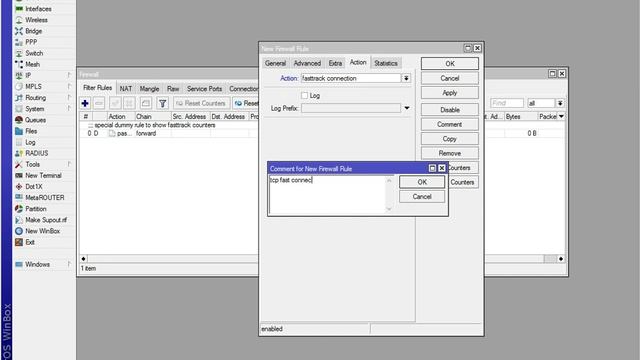Click the Bytes column header

(x=520, y=116)
